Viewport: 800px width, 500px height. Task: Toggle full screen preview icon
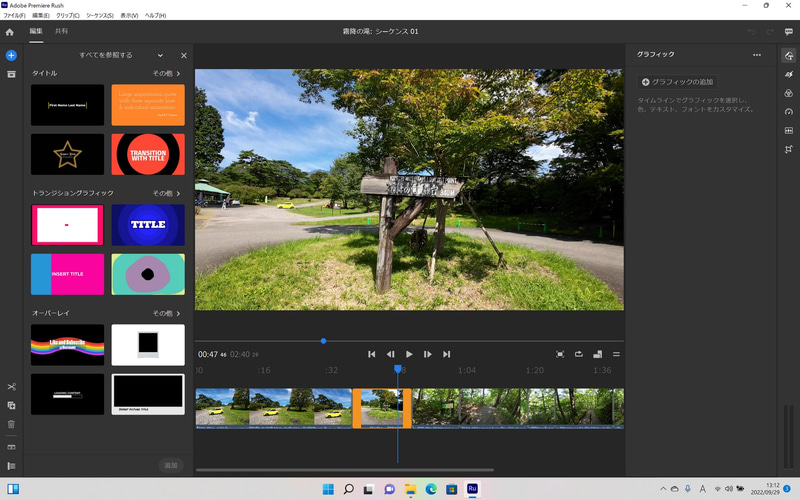560,354
